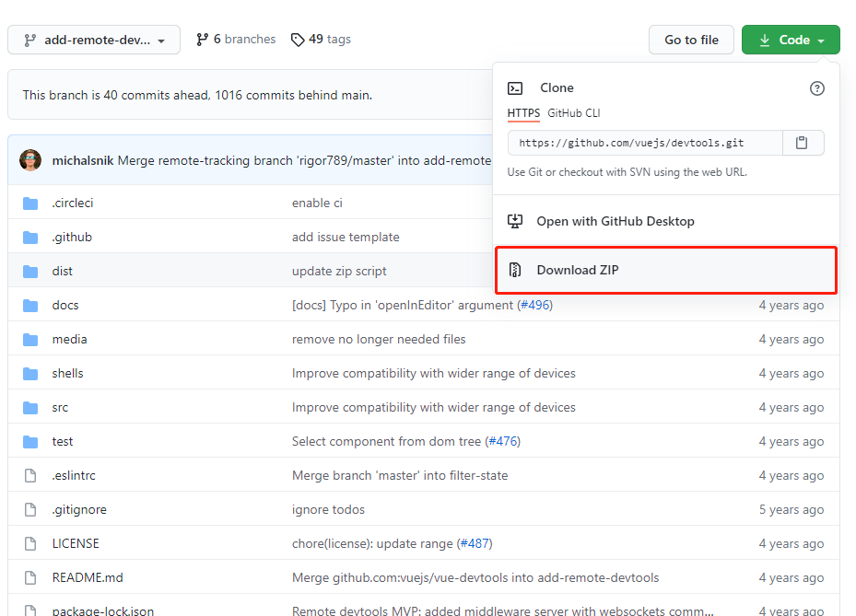This screenshot has height=616, width=856.
Task: Copy clone URL with clipboard icon
Action: 802,143
